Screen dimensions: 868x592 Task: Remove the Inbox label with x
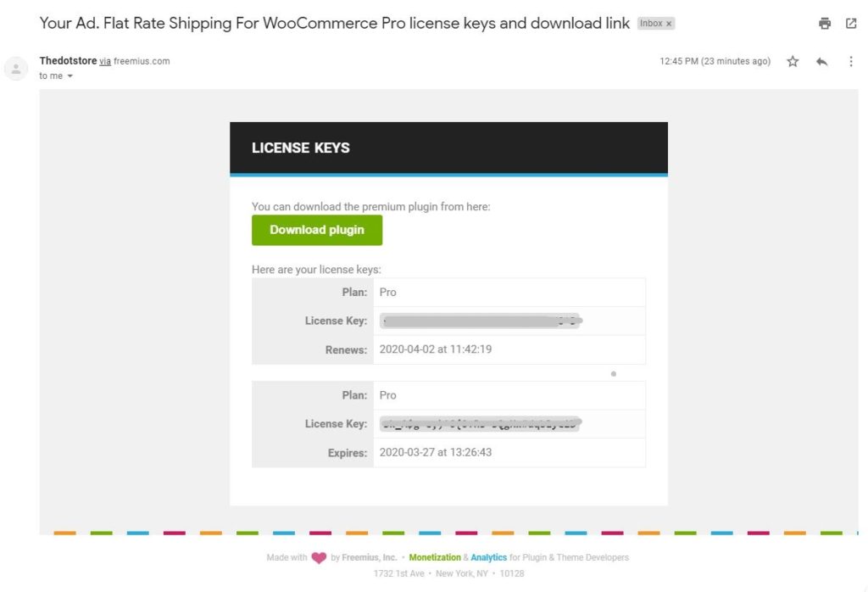click(x=669, y=24)
